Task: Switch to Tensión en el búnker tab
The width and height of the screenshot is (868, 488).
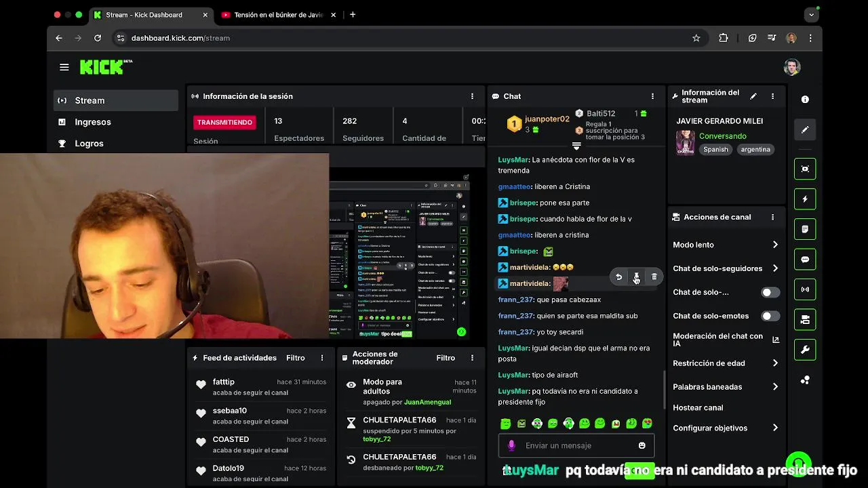Action: [278, 15]
